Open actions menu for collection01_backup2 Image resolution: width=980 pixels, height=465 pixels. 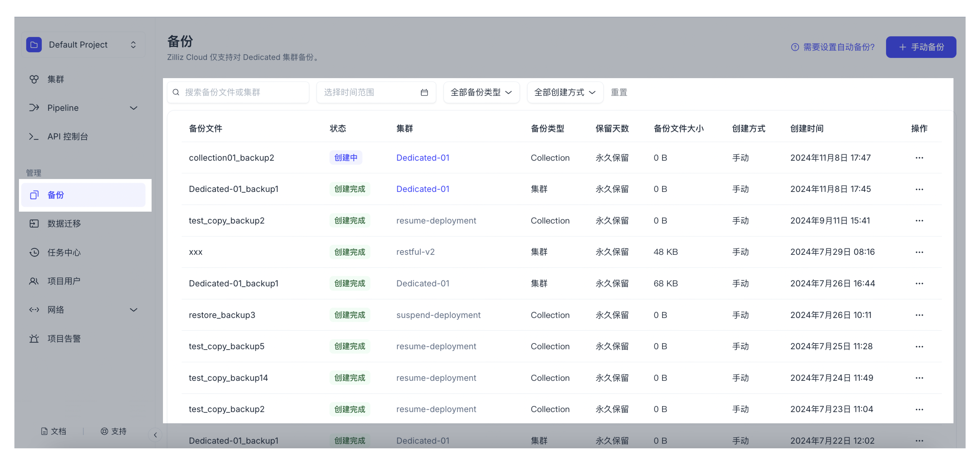point(919,158)
